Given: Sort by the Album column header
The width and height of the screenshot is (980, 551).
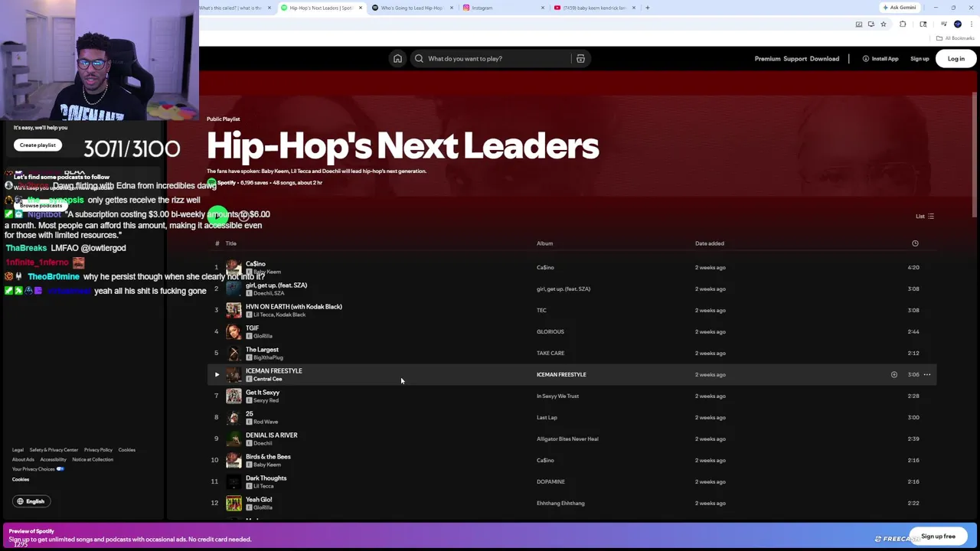Looking at the screenshot, I should 544,243.
